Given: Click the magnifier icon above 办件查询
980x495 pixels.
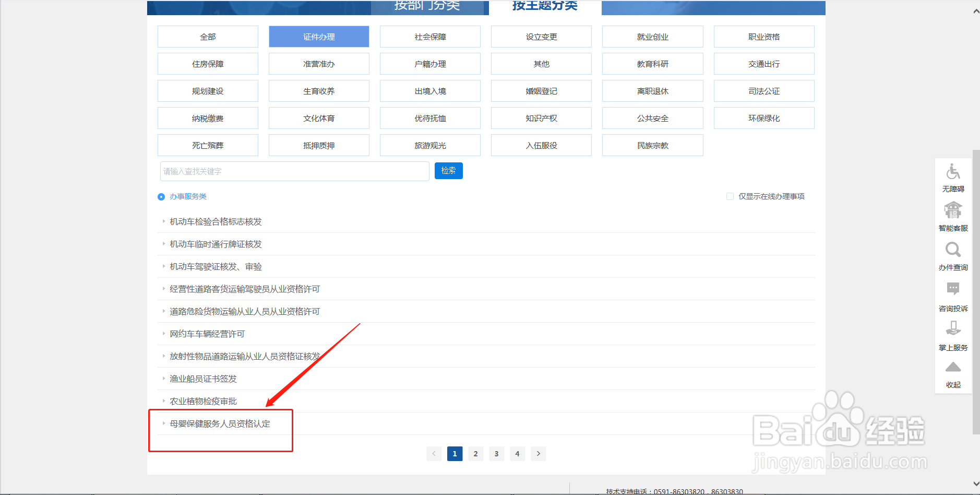Looking at the screenshot, I should pos(953,250).
